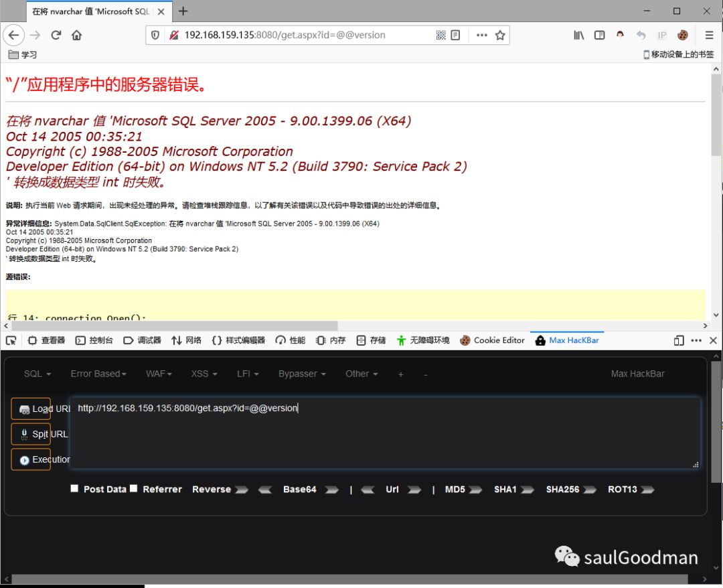Screen dimensions: 723x588
Task: Activate the element picker in devtools
Action: click(x=11, y=340)
